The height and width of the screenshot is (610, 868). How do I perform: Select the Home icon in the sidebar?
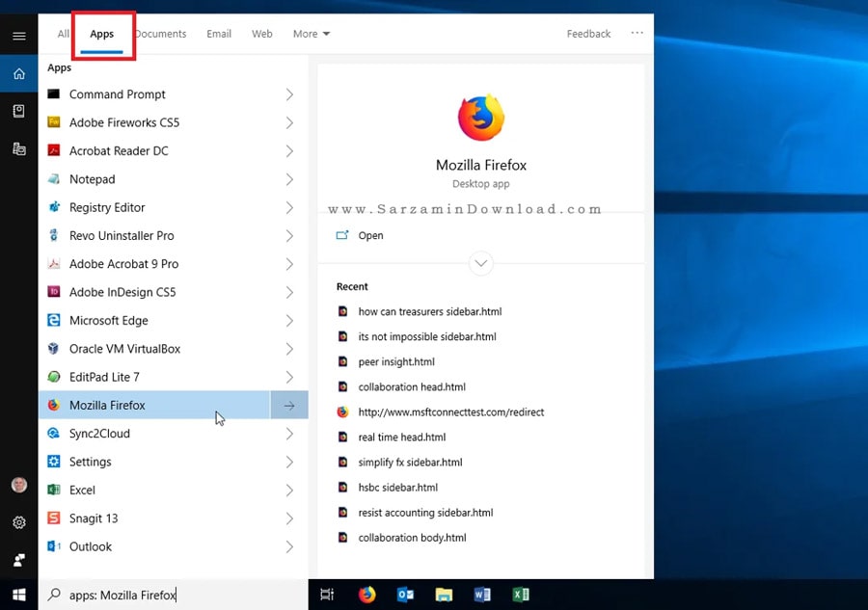click(x=19, y=73)
